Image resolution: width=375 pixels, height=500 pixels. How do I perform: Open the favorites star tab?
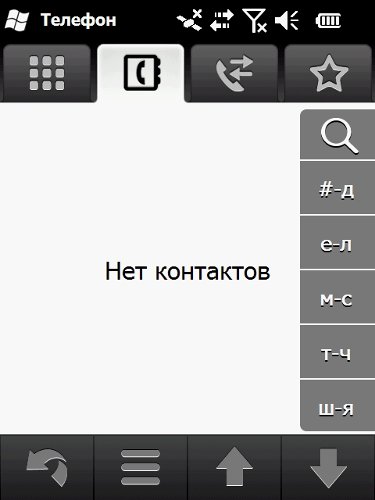pyautogui.click(x=328, y=73)
